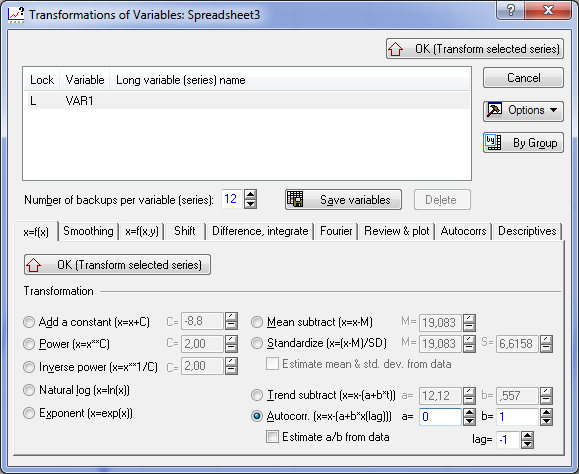579x474 pixels.
Task: Click the Autocorr b= value spinner
Action: 546,417
